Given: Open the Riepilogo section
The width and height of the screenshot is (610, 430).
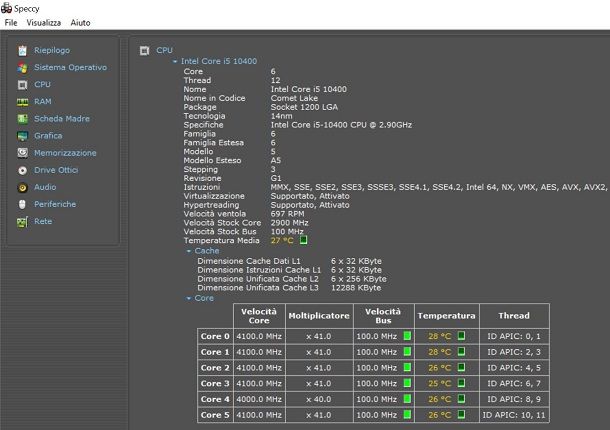Looking at the screenshot, I should coord(52,51).
